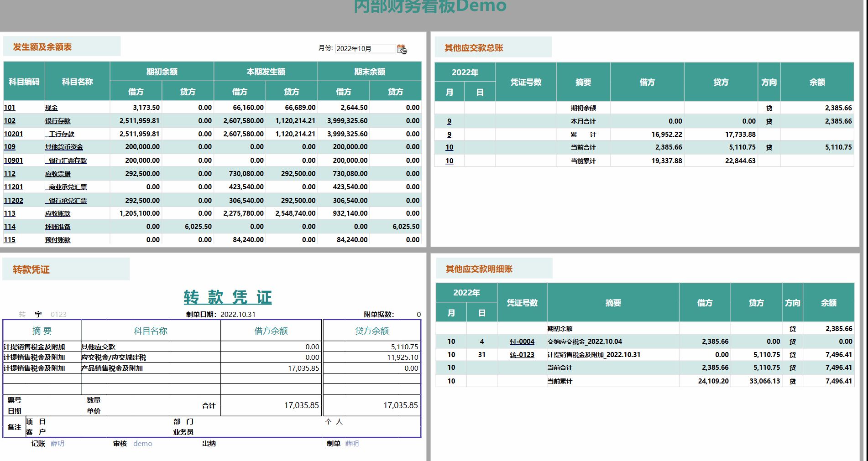Click the 其他应交款总账 panel heading
This screenshot has width=868, height=461.
(474, 48)
